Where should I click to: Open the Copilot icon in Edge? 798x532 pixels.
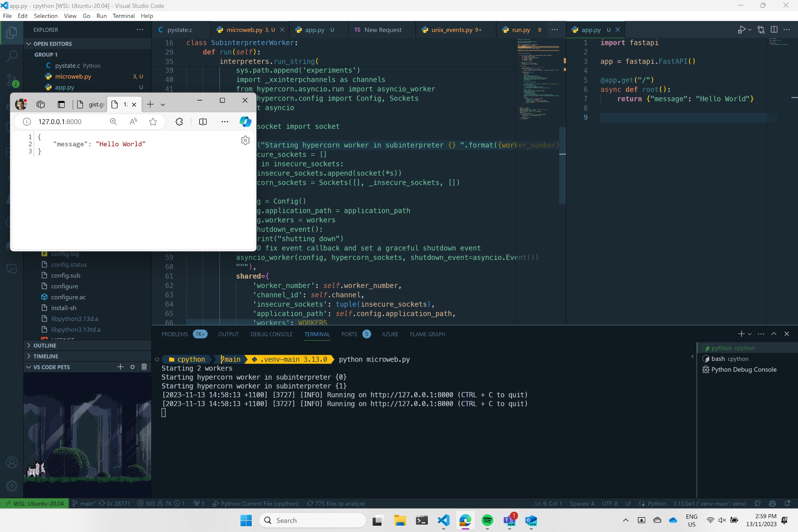(x=245, y=122)
